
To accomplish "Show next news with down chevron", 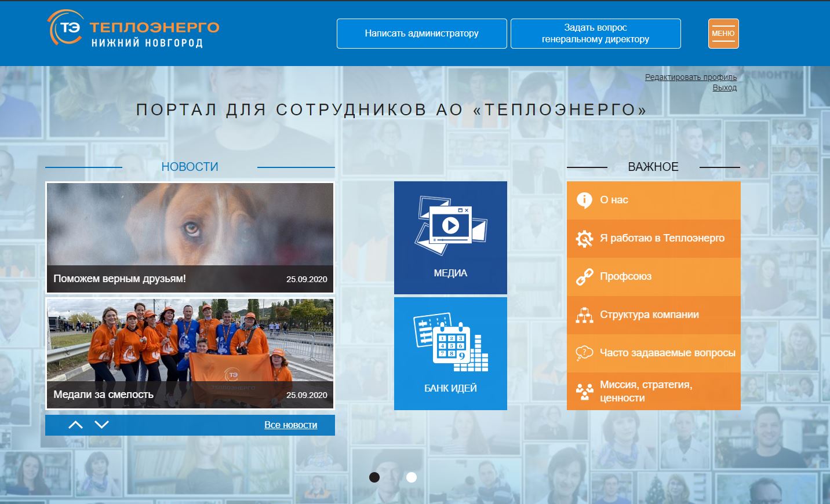I will [101, 425].
